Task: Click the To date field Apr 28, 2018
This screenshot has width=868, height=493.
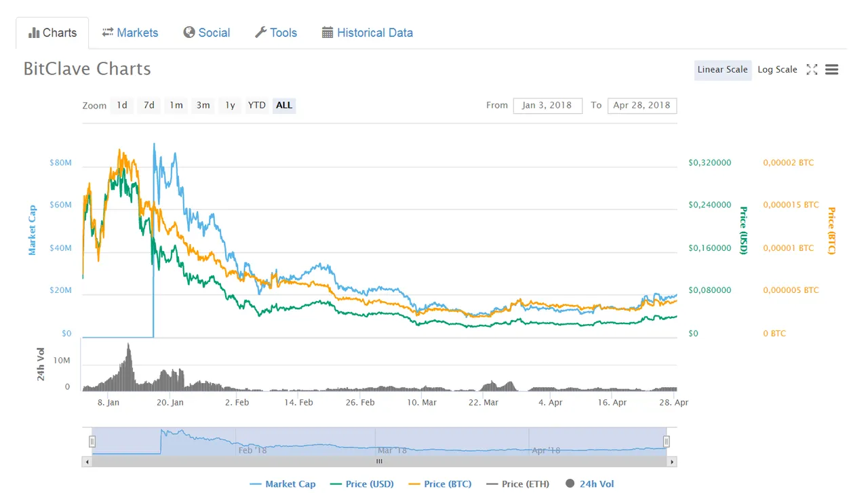Action: click(642, 105)
